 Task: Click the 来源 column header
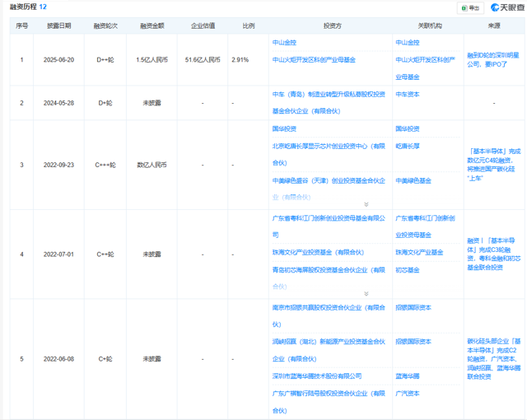(494, 26)
